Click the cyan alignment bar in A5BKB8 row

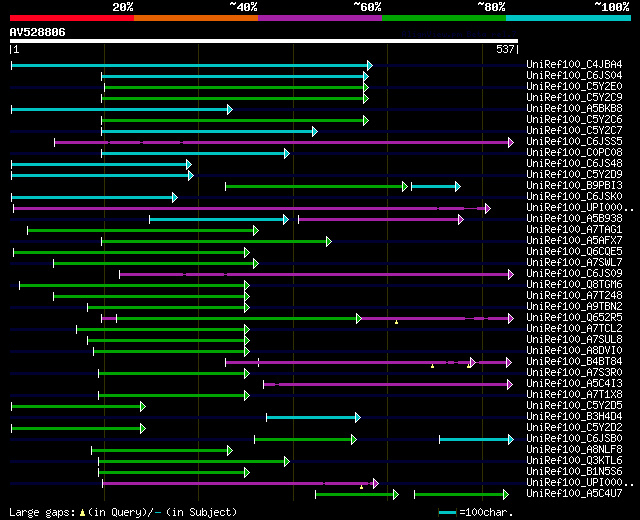pyautogui.click(x=122, y=109)
